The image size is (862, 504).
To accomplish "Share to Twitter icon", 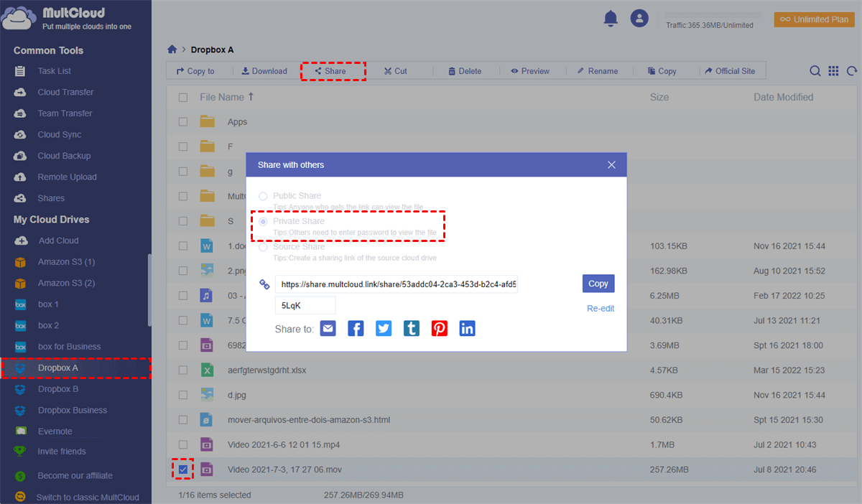I will pos(384,328).
